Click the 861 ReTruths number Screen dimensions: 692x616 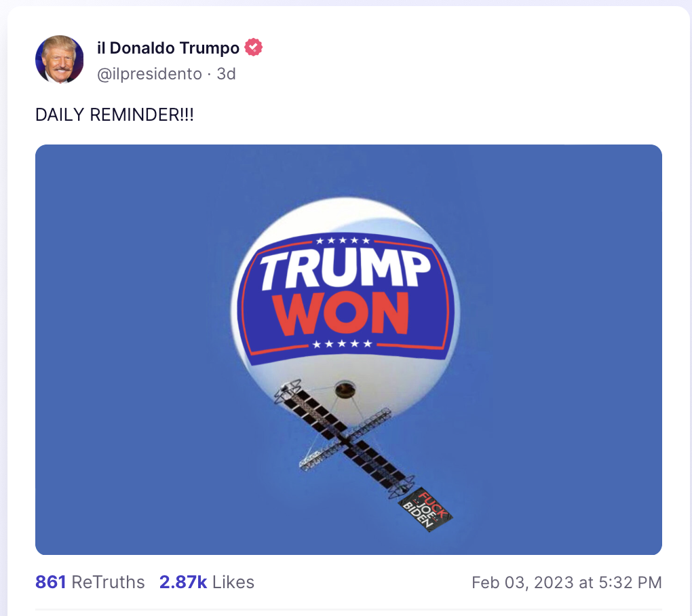(x=50, y=582)
